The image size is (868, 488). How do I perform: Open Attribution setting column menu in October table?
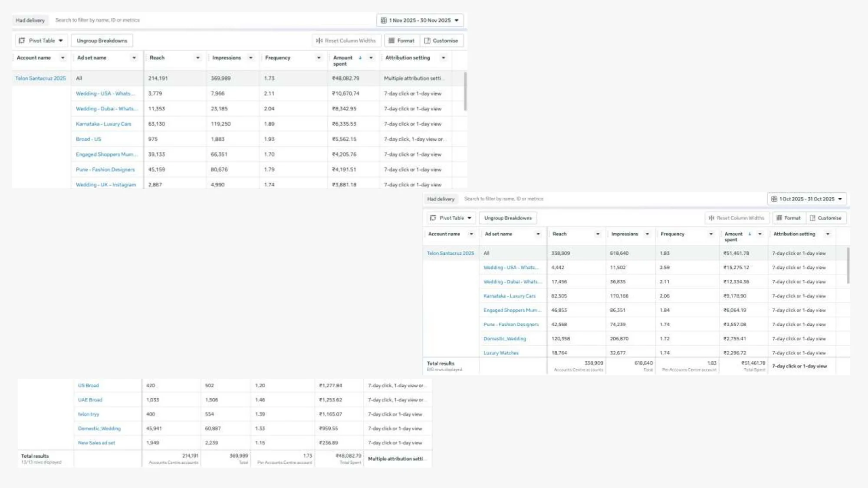pyautogui.click(x=828, y=234)
